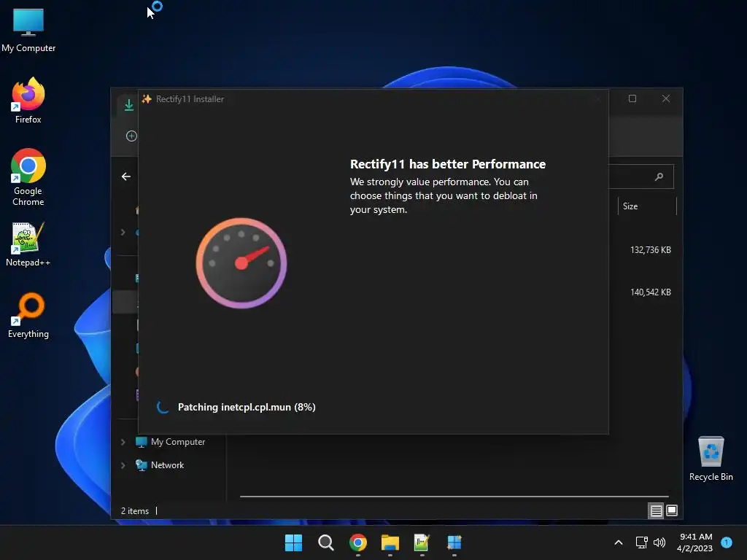The height and width of the screenshot is (560, 747).
Task: Open network status tray icon
Action: click(x=642, y=542)
